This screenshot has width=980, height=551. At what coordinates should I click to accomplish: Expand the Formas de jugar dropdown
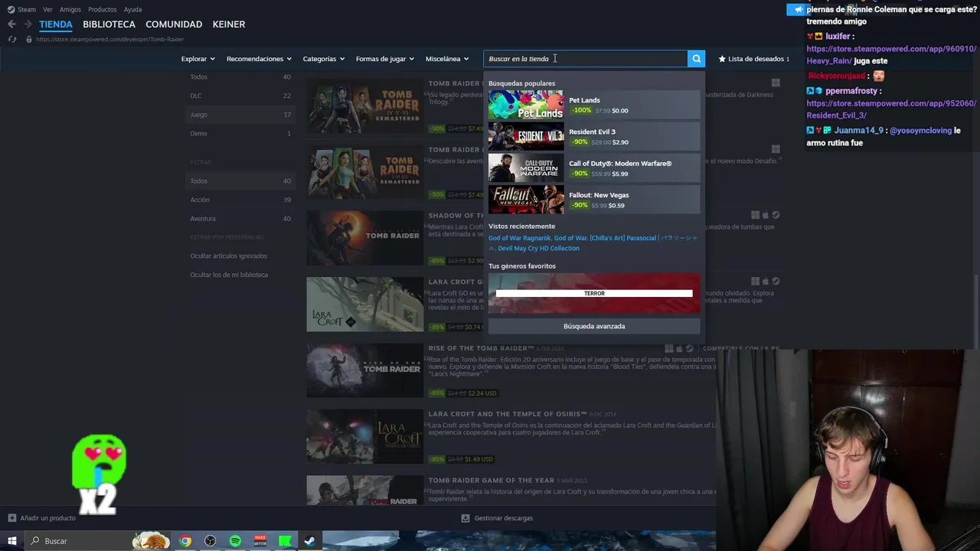click(384, 59)
